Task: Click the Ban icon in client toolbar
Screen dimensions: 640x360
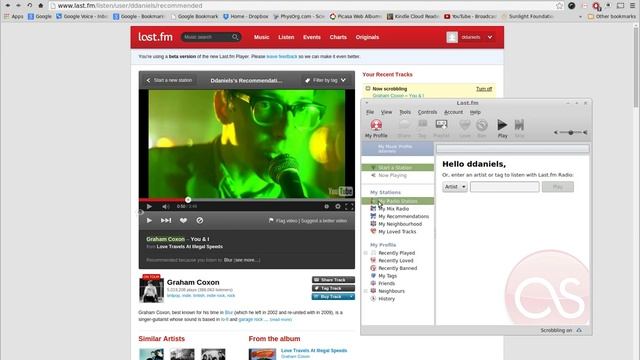Action: 482,125
